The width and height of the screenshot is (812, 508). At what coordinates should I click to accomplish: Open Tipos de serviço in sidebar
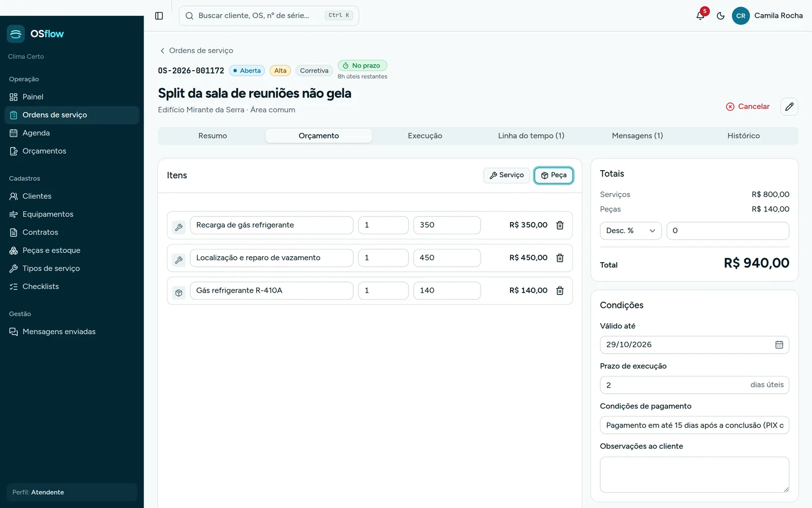(72, 268)
